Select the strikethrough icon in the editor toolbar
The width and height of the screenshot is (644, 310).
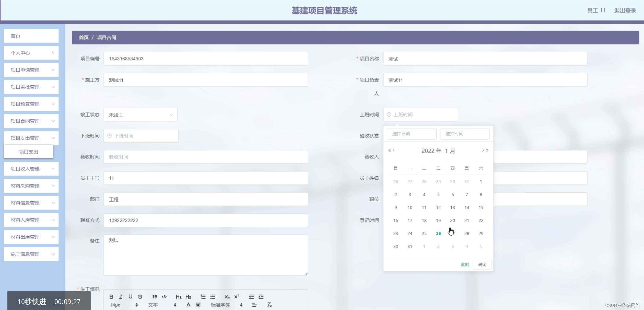tap(140, 296)
